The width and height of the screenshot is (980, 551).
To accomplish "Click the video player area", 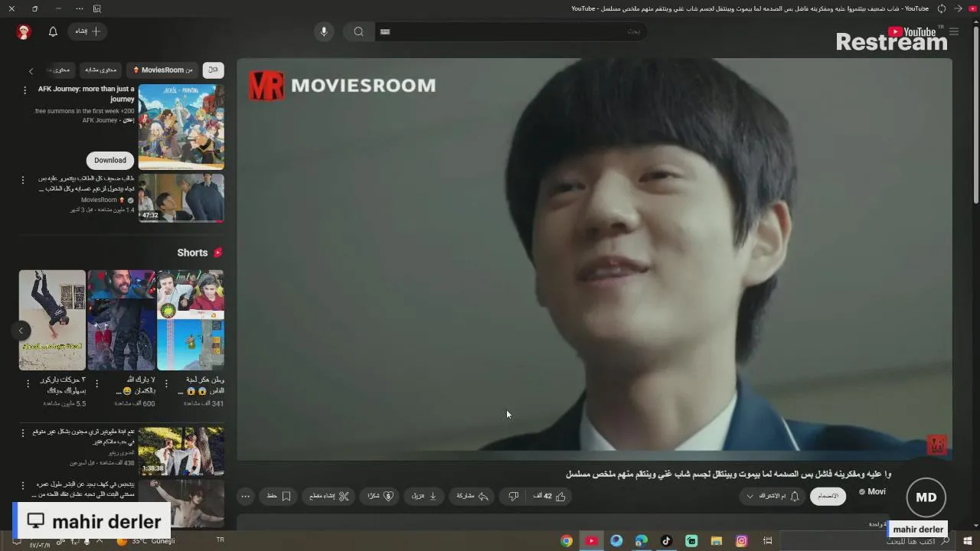I will click(x=594, y=259).
